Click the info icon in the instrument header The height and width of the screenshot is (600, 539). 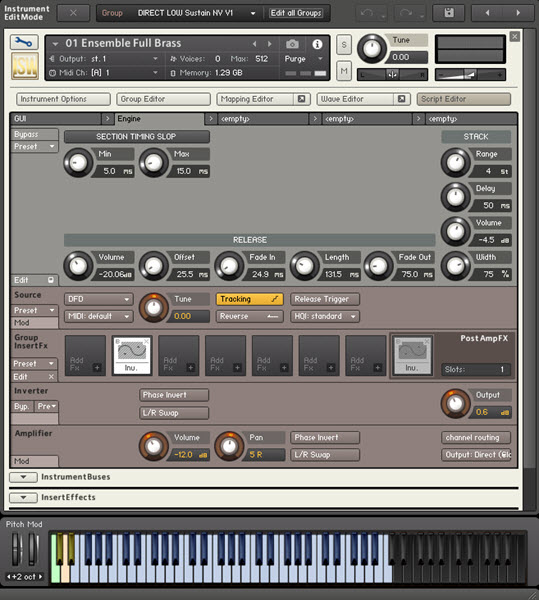[x=317, y=44]
